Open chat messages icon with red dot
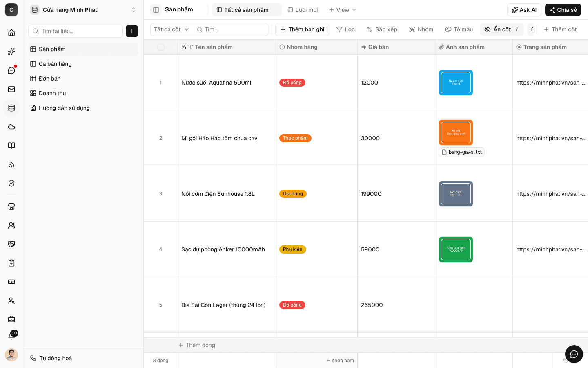This screenshot has height=368, width=588. (11, 70)
